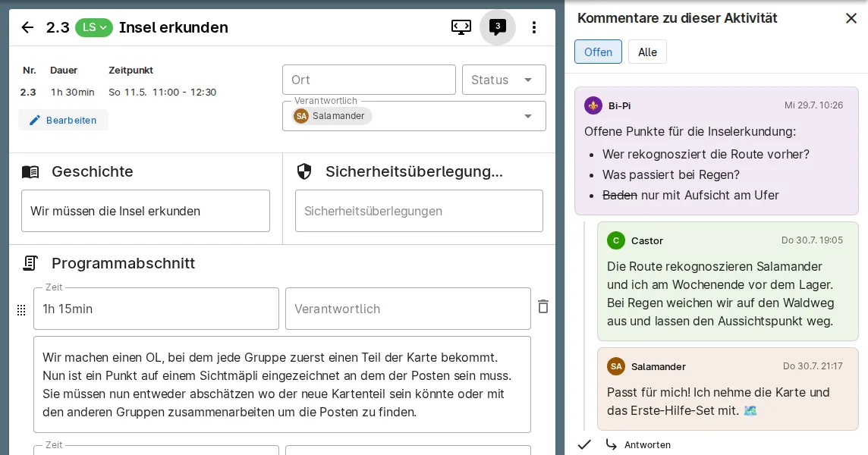Click the Bi-Pi author name
The height and width of the screenshot is (455, 868).
coord(619,105)
